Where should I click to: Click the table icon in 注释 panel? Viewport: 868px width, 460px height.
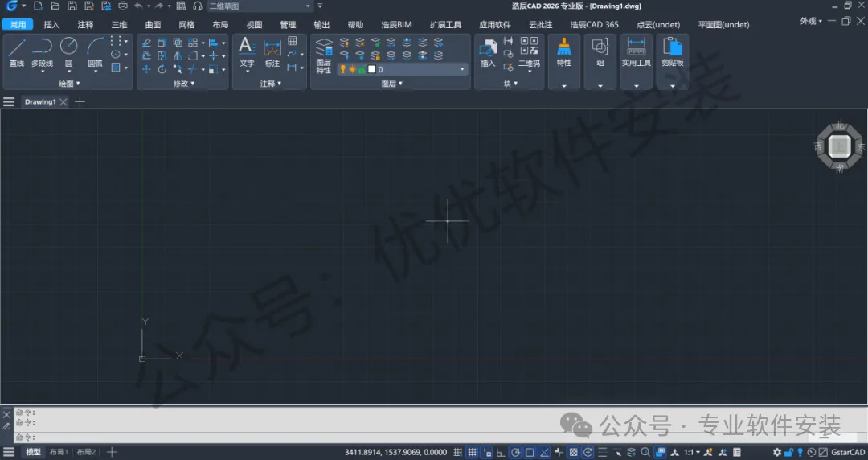(293, 41)
